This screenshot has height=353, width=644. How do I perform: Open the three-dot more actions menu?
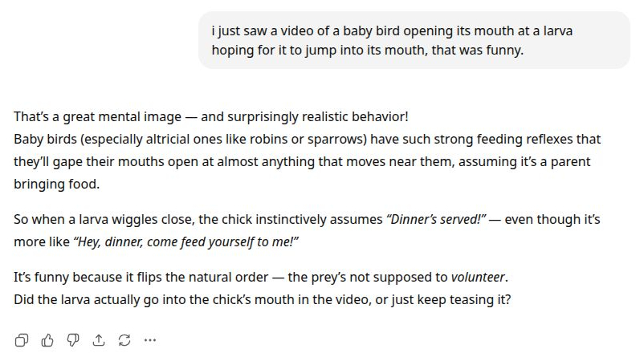coord(150,340)
